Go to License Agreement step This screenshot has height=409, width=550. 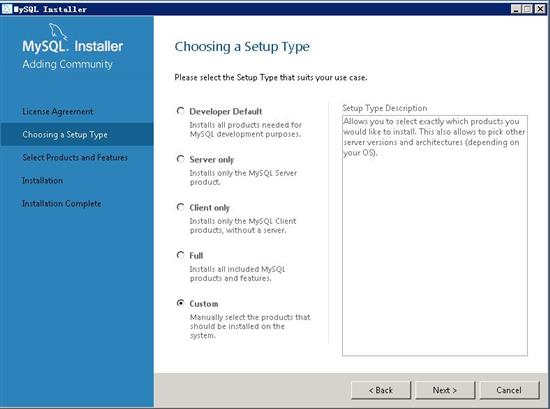(x=58, y=112)
